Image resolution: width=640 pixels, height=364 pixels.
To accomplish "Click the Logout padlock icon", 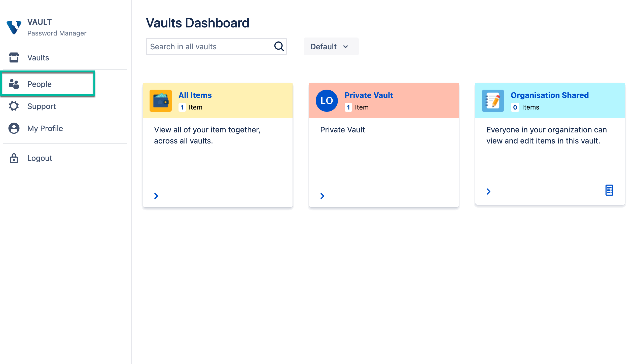I will coord(14,158).
